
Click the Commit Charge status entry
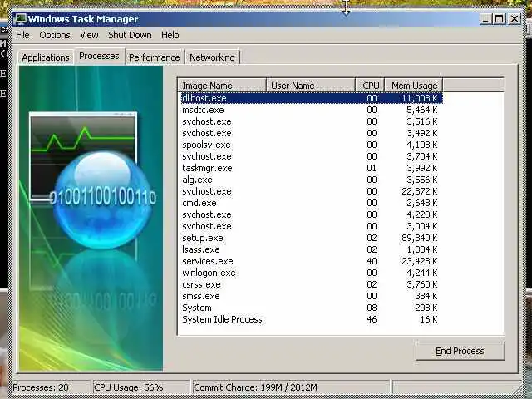290,387
